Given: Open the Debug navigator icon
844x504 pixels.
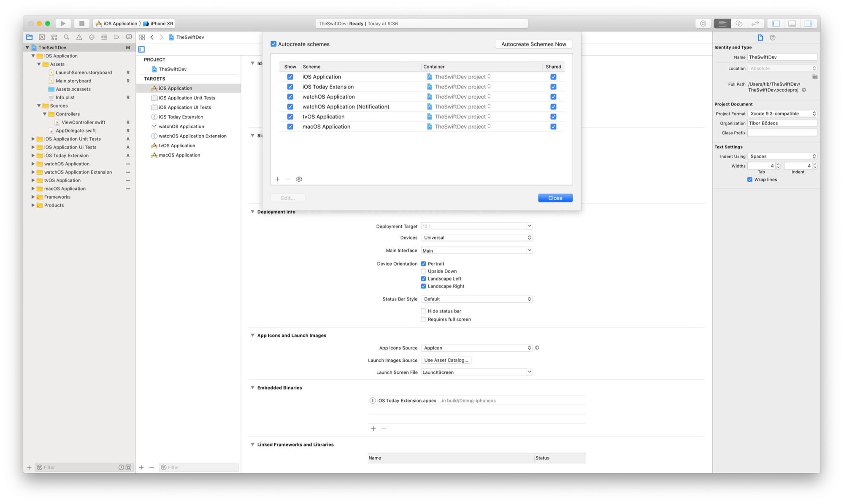Looking at the screenshot, I should (104, 37).
